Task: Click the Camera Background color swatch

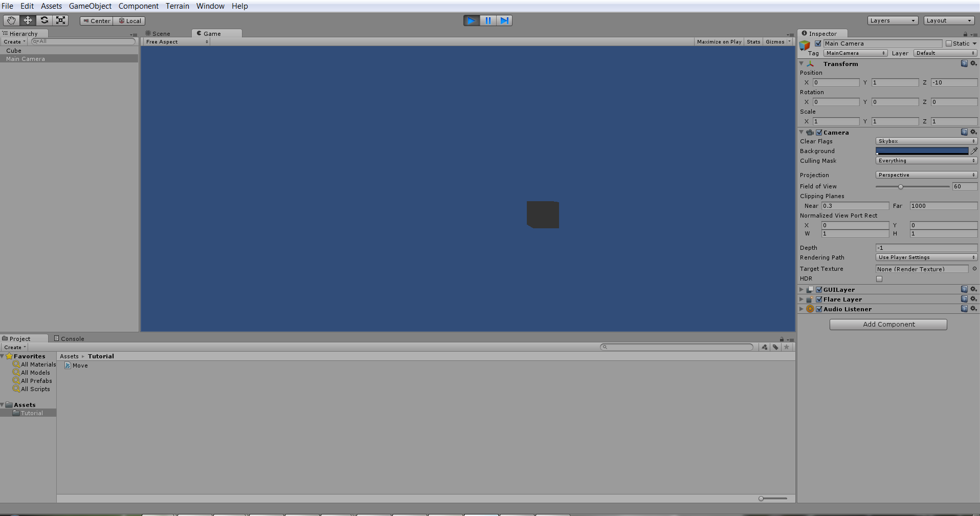Action: [x=922, y=151]
